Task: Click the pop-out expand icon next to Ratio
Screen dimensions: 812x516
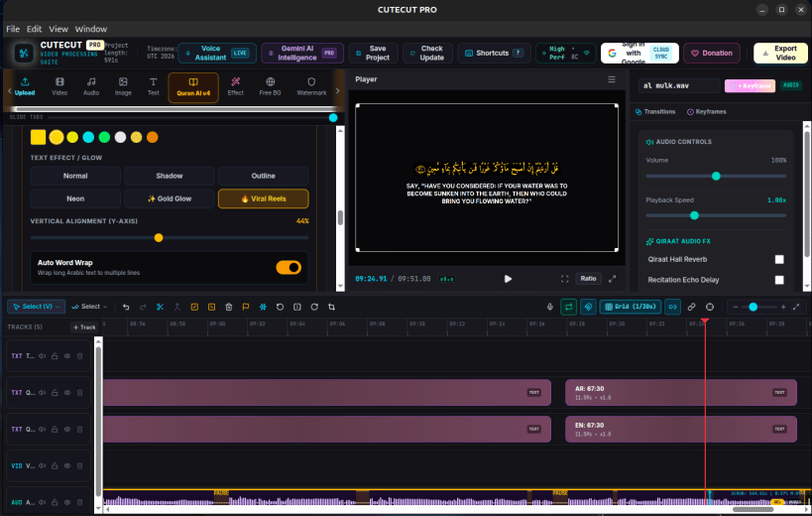Action: pos(612,279)
